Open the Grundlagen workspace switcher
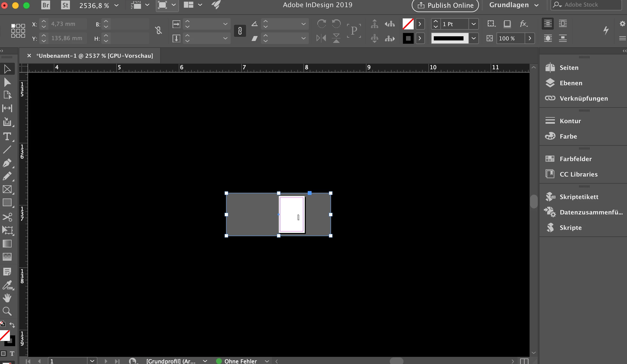This screenshot has height=364, width=627. coord(514,5)
